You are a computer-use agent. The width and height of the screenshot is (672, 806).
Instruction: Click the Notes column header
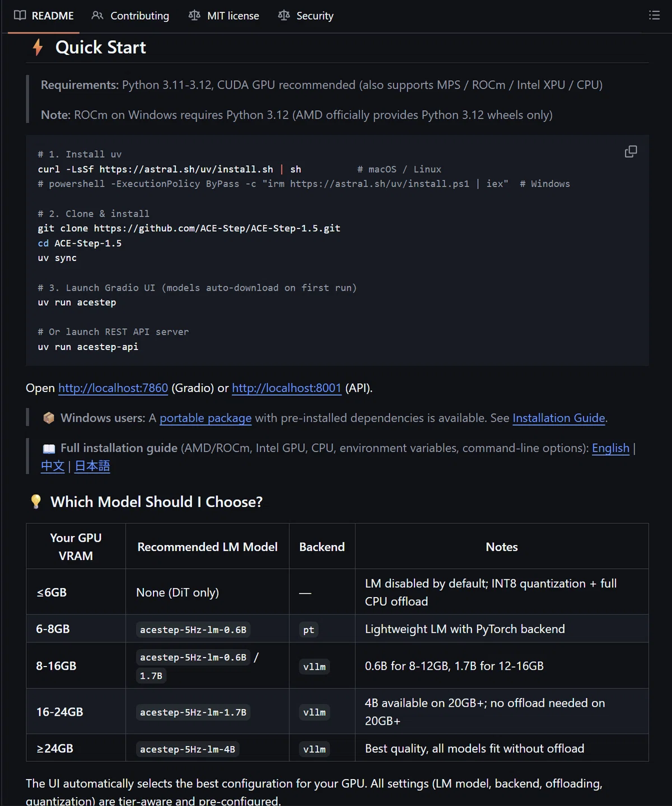(x=502, y=547)
